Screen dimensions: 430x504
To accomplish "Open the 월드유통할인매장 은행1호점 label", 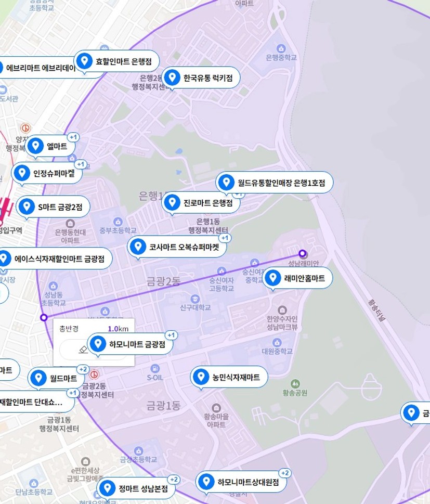I will coord(281,183).
